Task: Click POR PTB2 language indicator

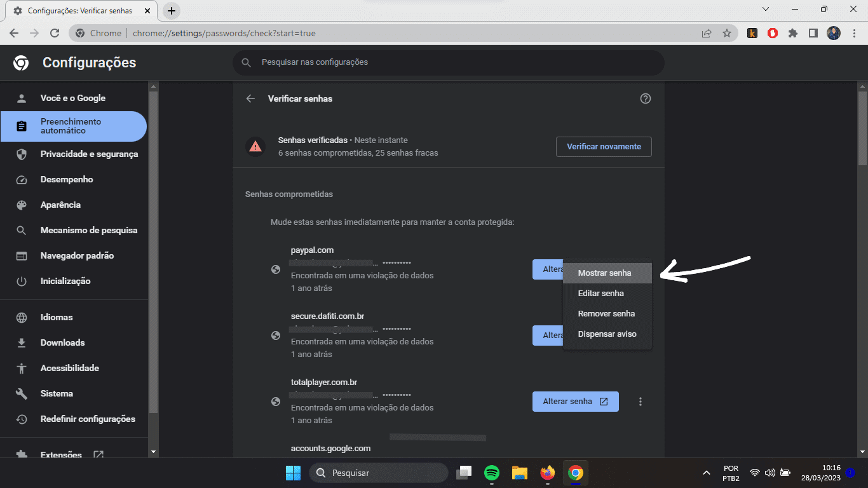Action: pyautogui.click(x=731, y=473)
